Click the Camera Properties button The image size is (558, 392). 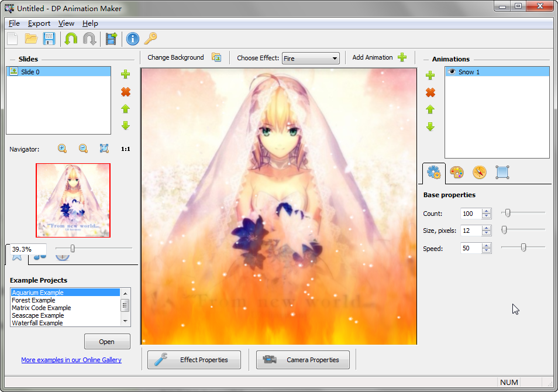[302, 360]
